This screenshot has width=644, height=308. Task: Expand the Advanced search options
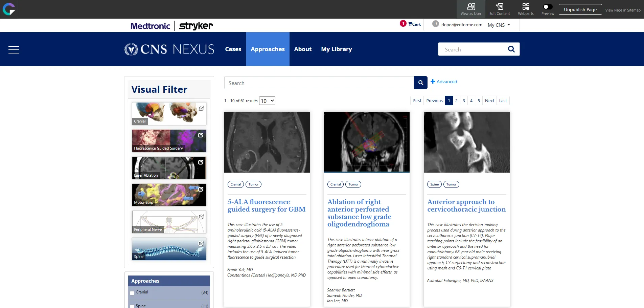pos(444,82)
